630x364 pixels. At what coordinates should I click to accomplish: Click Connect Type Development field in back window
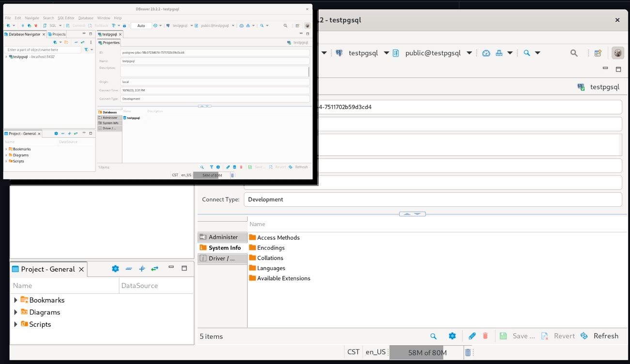click(x=433, y=199)
